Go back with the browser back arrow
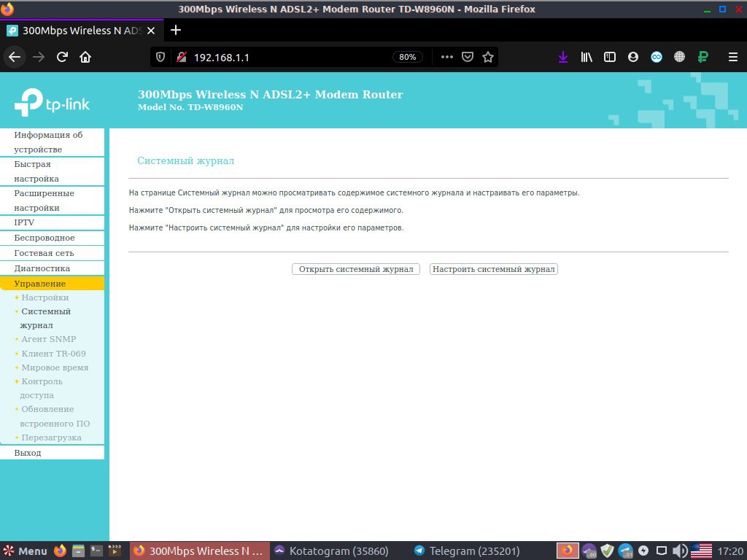Screen dimensions: 747x560 (15, 57)
